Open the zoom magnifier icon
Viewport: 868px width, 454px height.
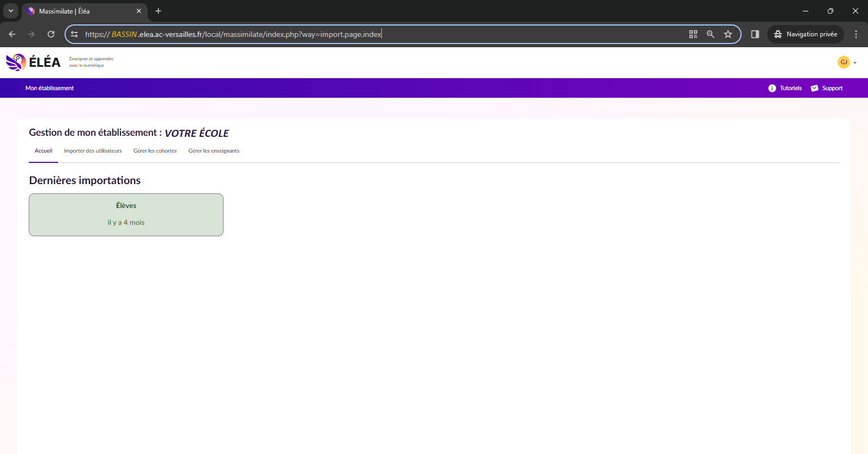click(711, 34)
